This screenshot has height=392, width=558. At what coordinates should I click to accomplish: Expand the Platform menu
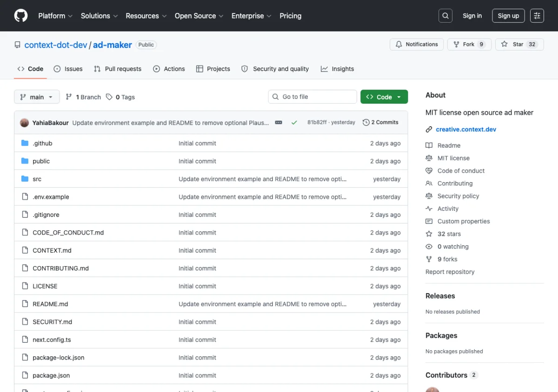55,16
